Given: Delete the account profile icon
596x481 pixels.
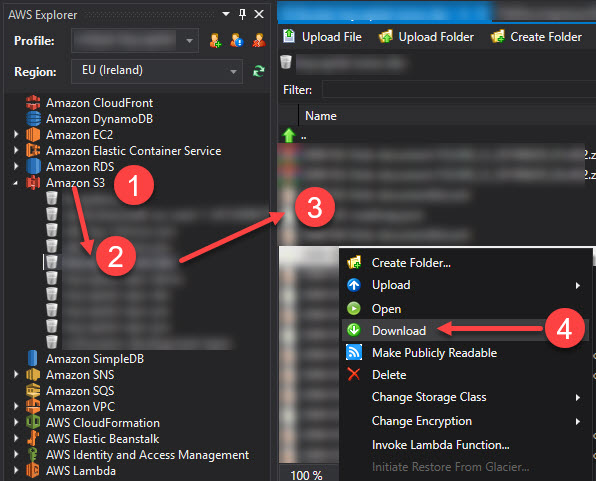Looking at the screenshot, I should point(259,40).
